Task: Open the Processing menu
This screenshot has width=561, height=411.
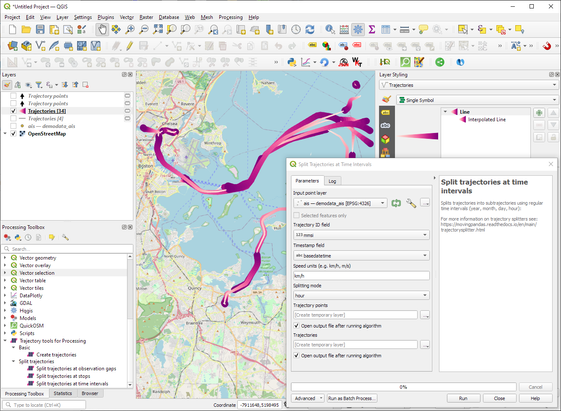Action: coord(230,17)
